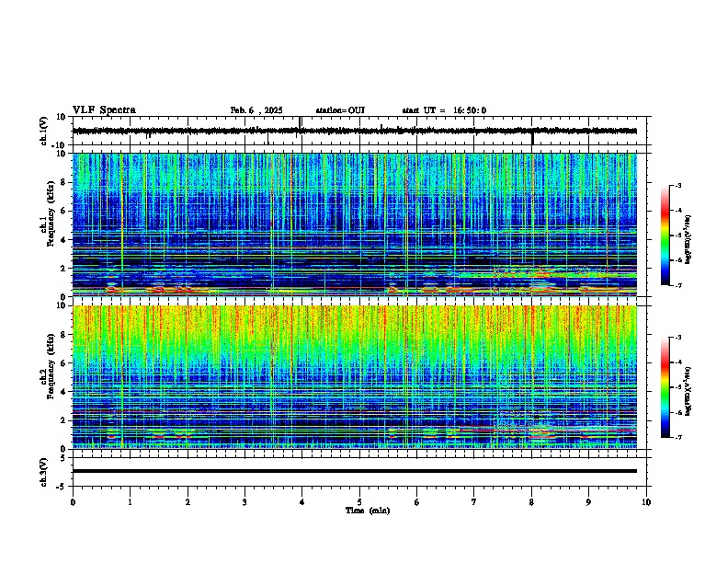Click the "VLF Spectra" plot title

104,110
